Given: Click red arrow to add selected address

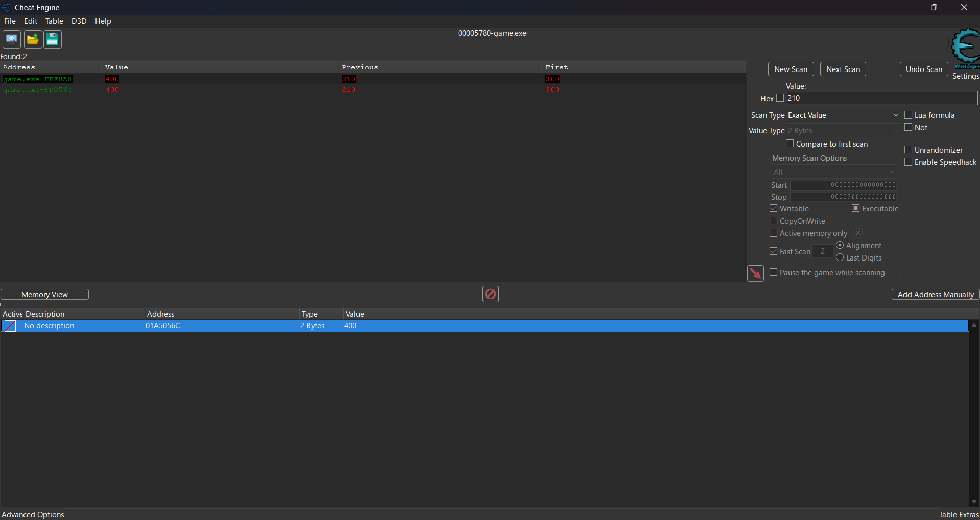Looking at the screenshot, I should 755,273.
